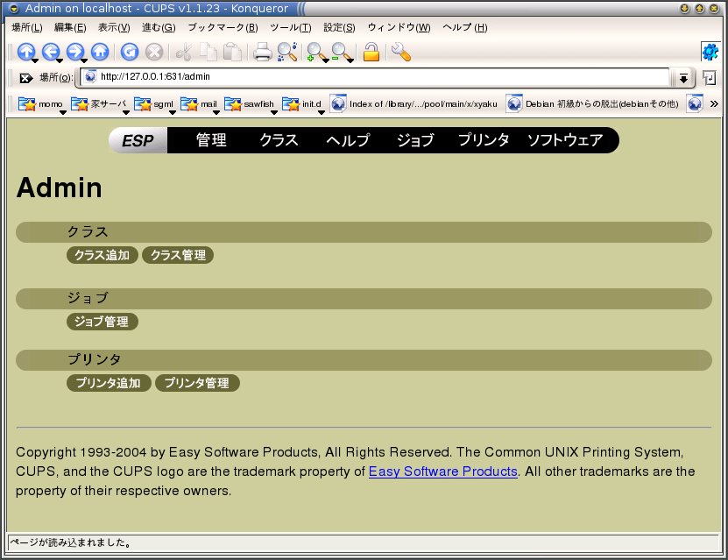Click the padlock Security icon
This screenshot has height=560, width=728.
pyautogui.click(x=371, y=52)
